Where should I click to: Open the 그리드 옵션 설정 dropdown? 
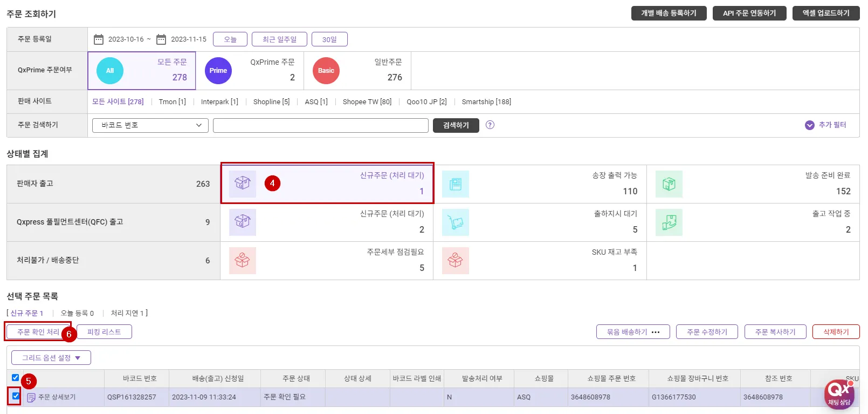tap(51, 358)
